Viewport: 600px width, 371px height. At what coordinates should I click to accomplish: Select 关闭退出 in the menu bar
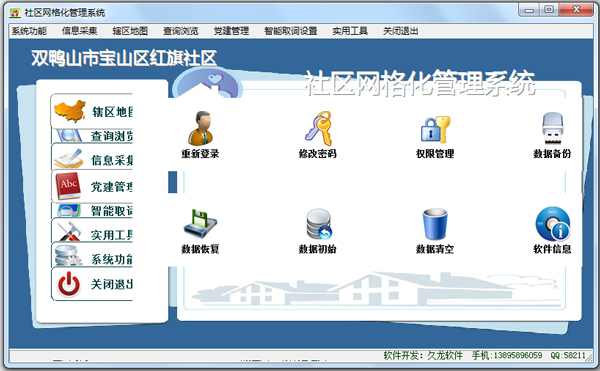[x=400, y=31]
